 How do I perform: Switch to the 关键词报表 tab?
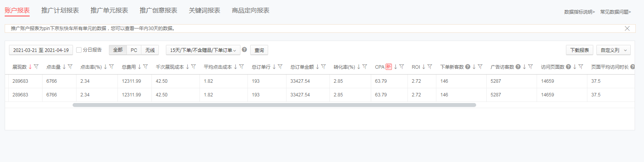point(205,11)
